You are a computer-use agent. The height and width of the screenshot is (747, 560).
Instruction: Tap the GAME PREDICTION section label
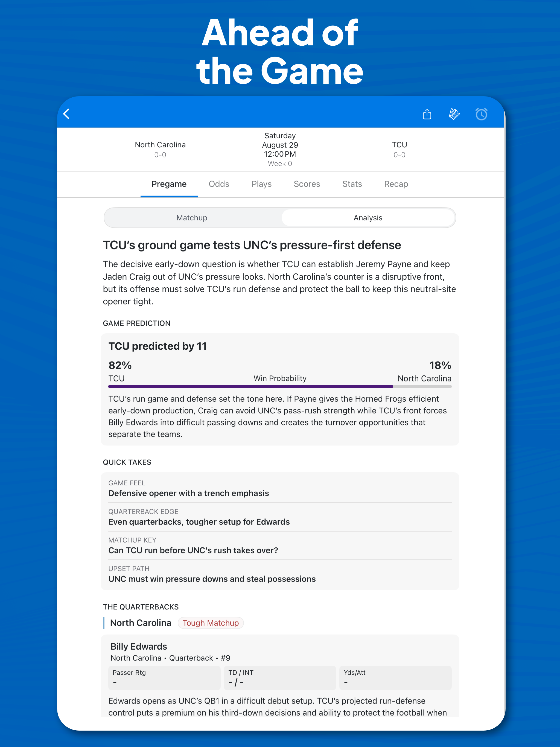(136, 323)
